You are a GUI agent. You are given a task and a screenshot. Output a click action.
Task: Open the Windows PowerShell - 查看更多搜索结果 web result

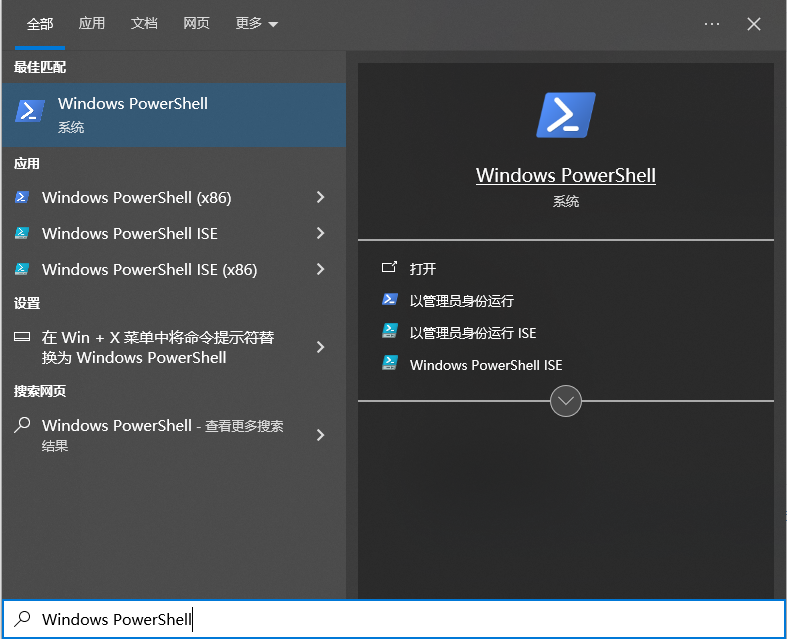(174, 435)
